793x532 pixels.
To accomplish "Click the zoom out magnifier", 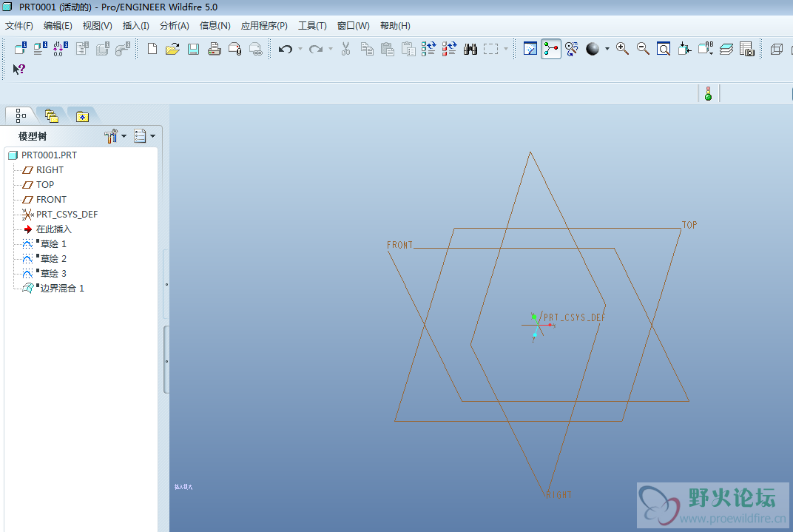I will [643, 49].
